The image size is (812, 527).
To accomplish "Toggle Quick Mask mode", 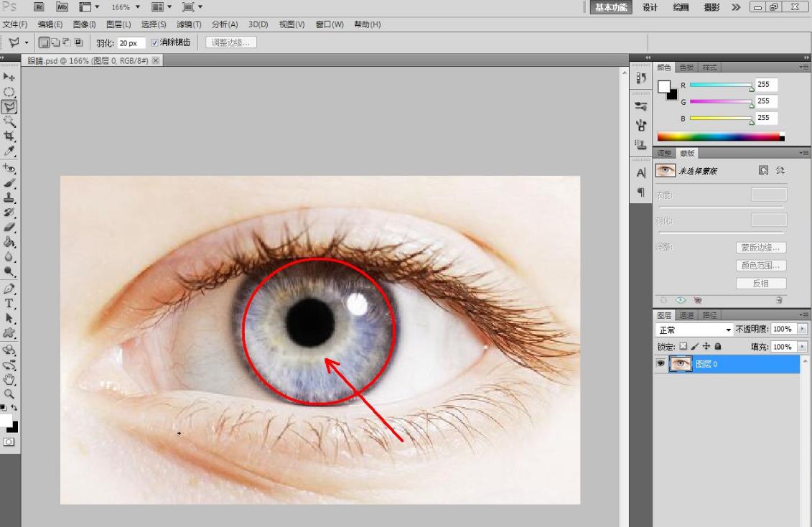I will [x=9, y=442].
